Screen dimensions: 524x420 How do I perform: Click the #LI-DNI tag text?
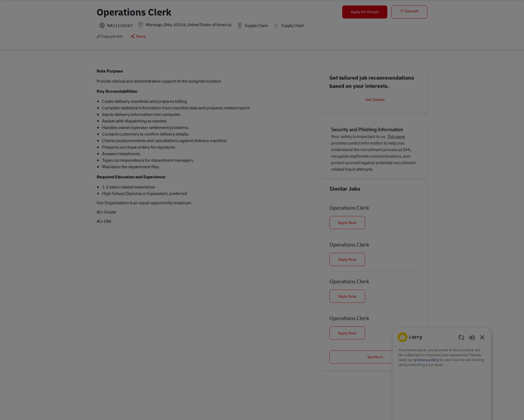[x=104, y=221]
